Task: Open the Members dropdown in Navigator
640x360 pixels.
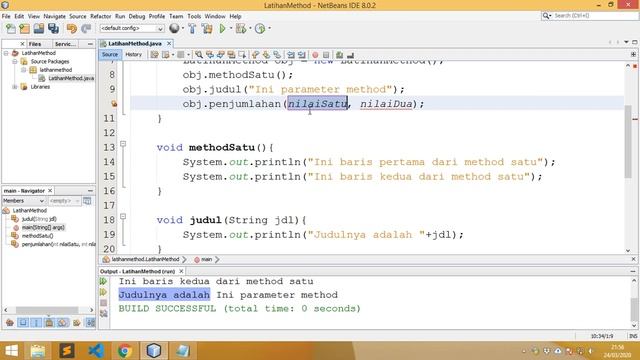Action: click(x=23, y=201)
